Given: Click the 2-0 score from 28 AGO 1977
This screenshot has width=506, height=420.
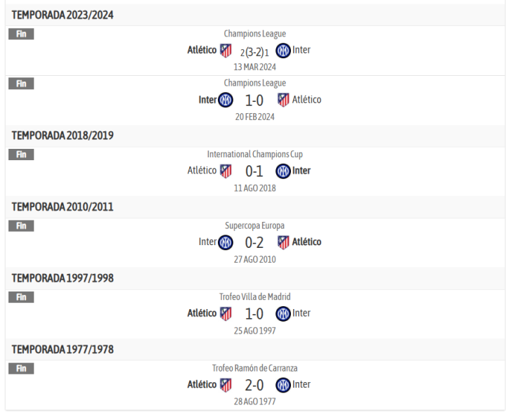Looking at the screenshot, I should (254, 386).
